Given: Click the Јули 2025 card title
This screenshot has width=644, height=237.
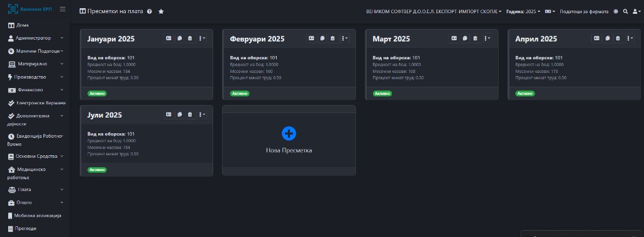Looking at the screenshot, I should pos(105,115).
